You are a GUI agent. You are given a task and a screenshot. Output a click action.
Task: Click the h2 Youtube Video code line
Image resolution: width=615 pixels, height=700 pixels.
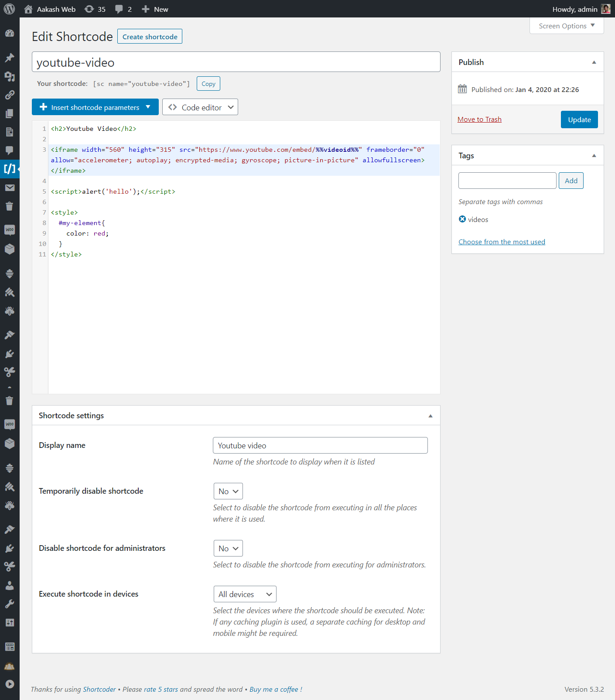click(x=93, y=129)
